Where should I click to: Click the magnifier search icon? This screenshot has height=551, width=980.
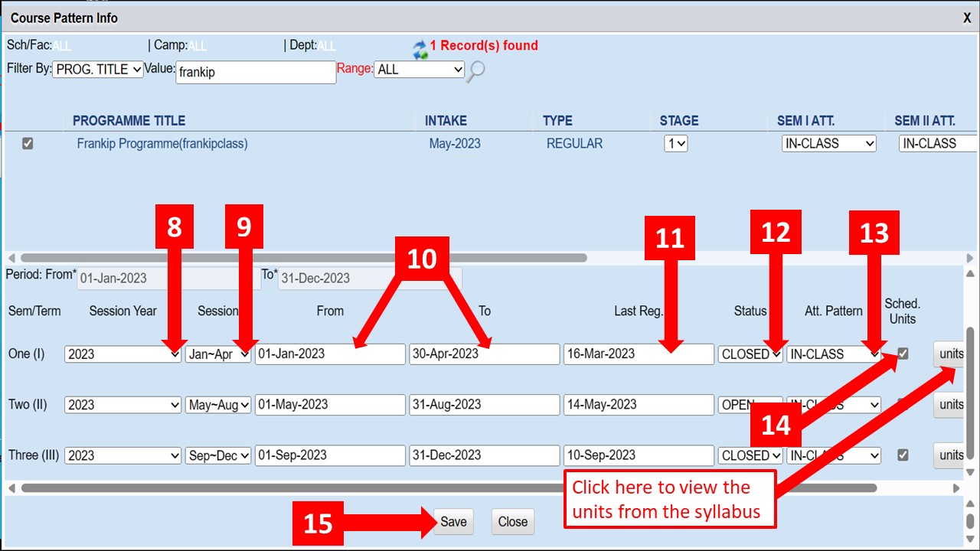476,71
